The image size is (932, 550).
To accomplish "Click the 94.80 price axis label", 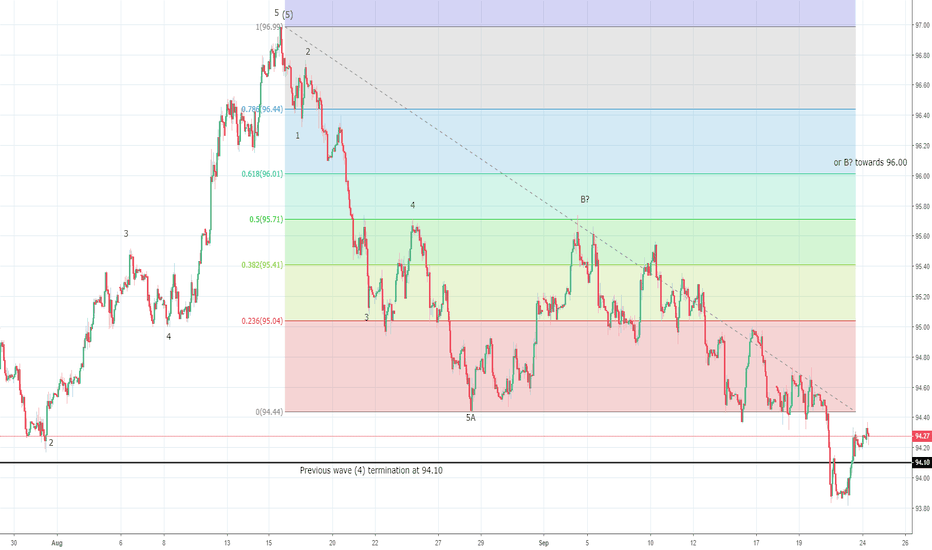I will click(922, 357).
